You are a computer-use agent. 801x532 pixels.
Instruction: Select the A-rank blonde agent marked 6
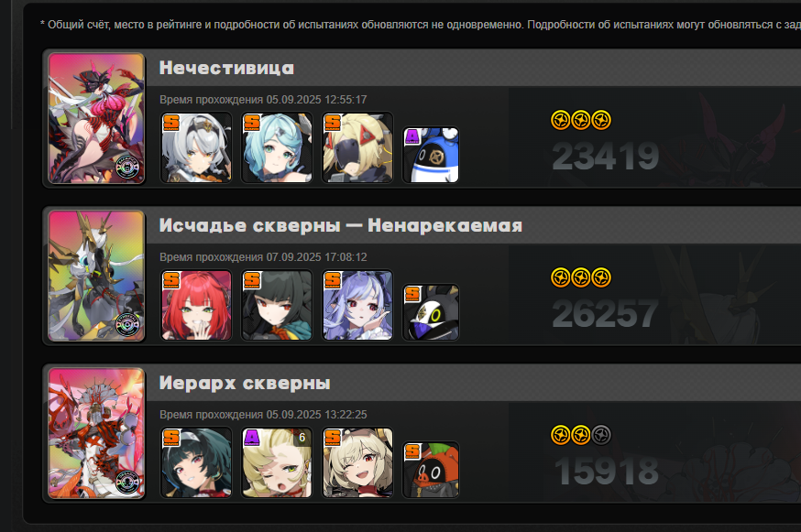(x=277, y=462)
